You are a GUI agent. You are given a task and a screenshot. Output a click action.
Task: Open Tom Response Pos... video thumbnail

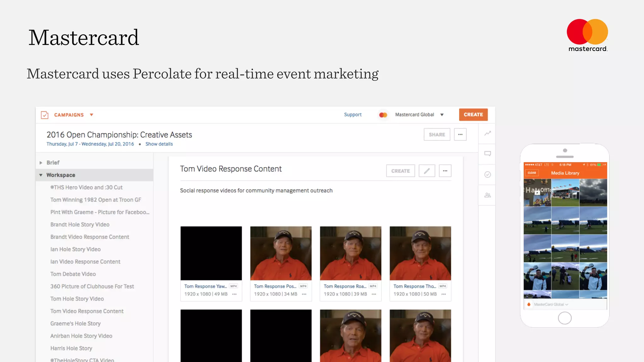281,253
